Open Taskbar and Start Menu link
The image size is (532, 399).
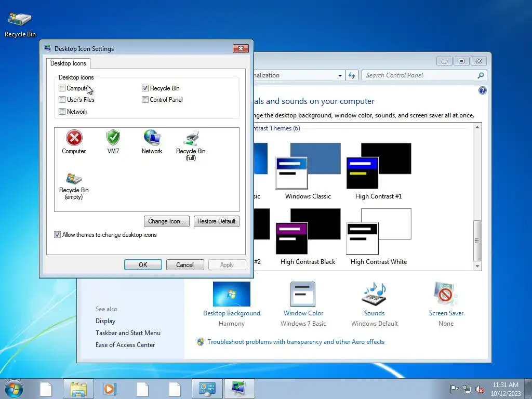(x=128, y=333)
